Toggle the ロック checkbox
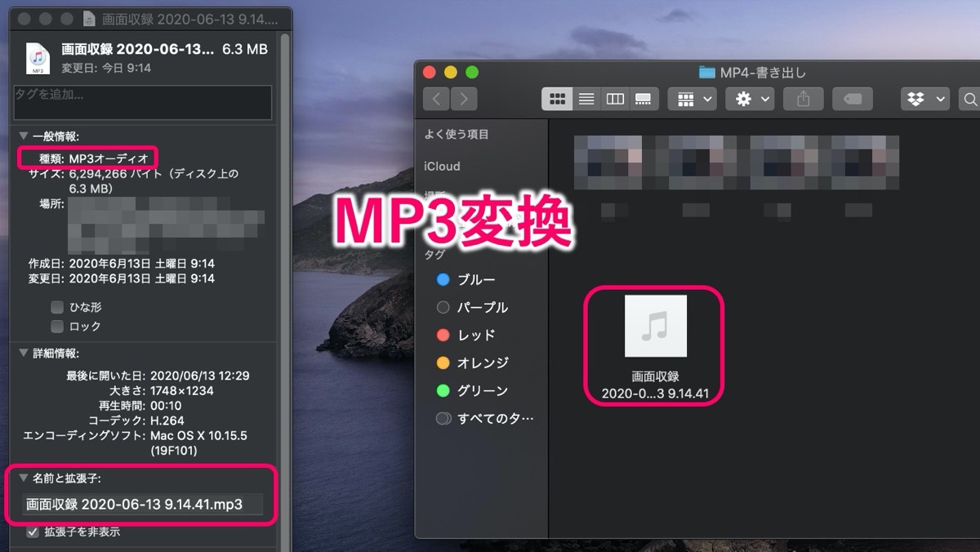The height and width of the screenshot is (552, 980). [57, 326]
